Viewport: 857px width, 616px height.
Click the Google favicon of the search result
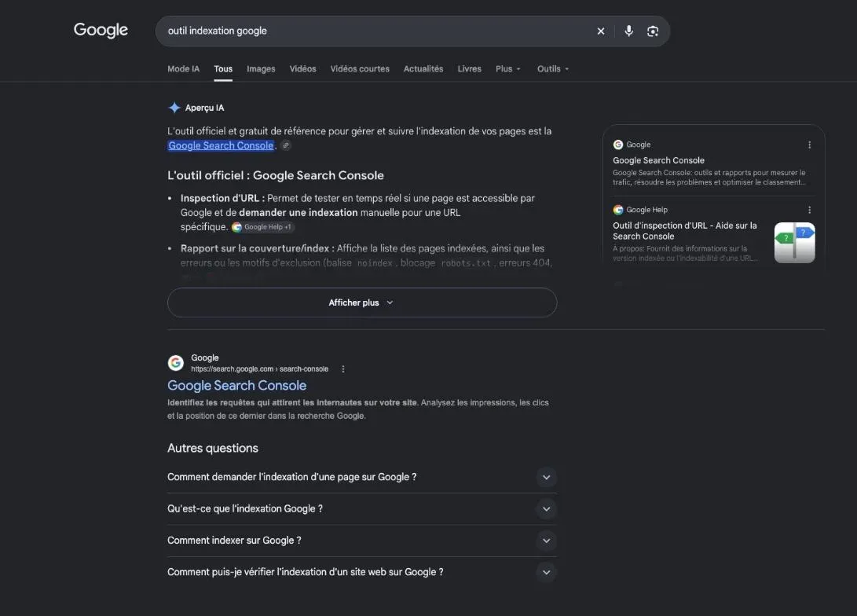coord(175,362)
